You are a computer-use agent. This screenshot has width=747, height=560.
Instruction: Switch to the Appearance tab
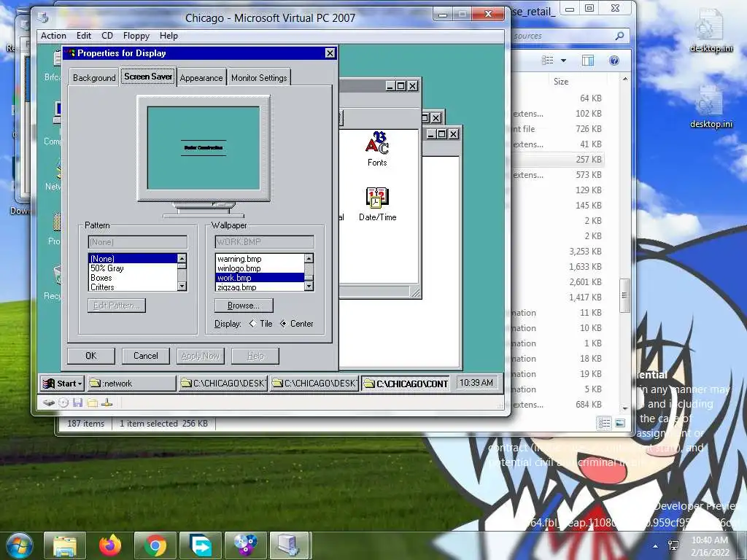point(201,77)
